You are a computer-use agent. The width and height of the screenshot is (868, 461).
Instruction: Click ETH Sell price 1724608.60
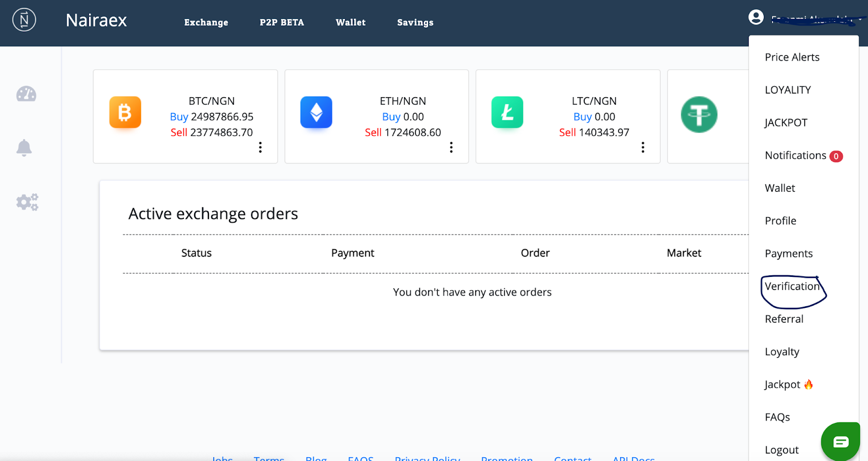[403, 132]
